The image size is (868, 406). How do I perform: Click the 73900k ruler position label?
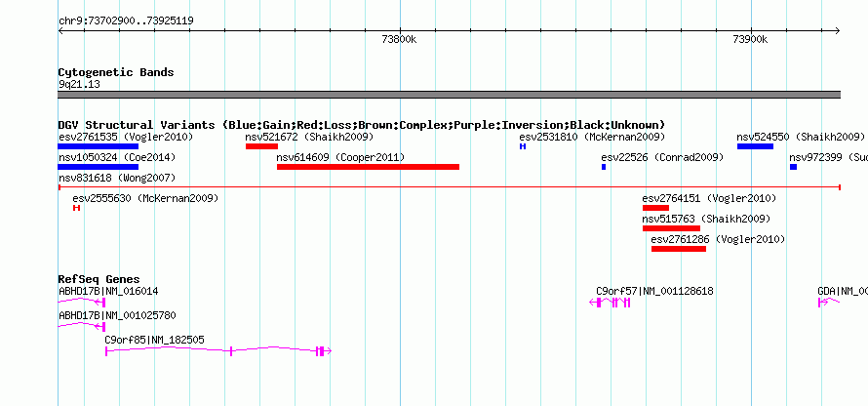tap(750, 39)
